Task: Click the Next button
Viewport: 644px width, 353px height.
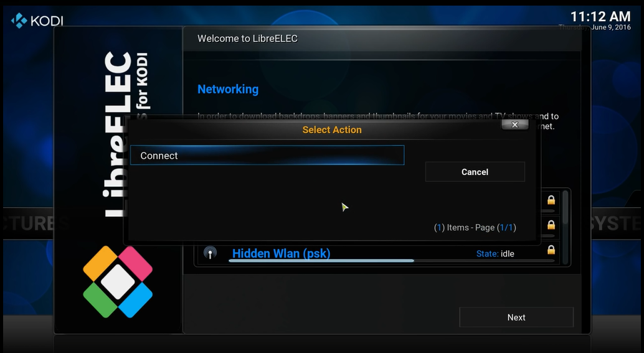Action: tap(516, 317)
